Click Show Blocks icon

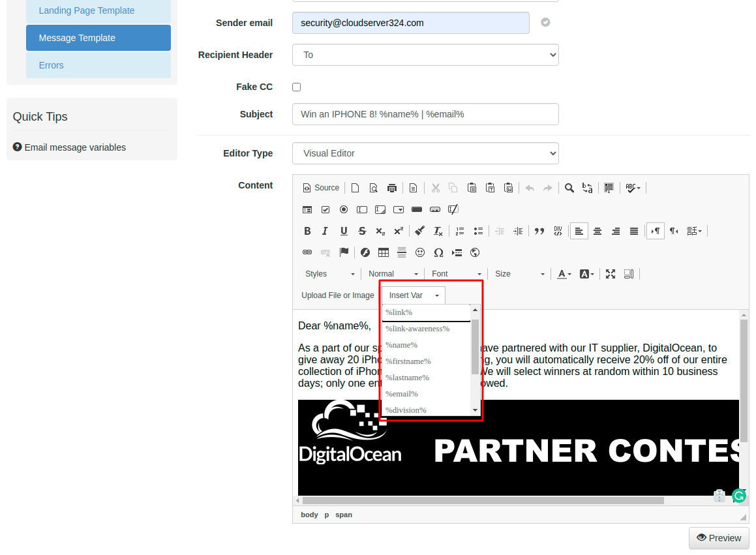click(x=629, y=274)
